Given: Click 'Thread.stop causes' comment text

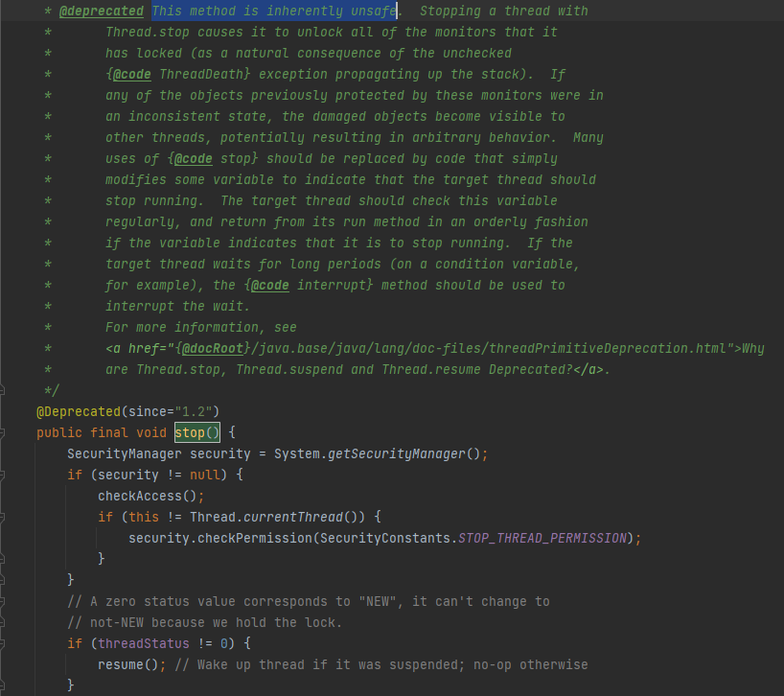Looking at the screenshot, I should [174, 32].
